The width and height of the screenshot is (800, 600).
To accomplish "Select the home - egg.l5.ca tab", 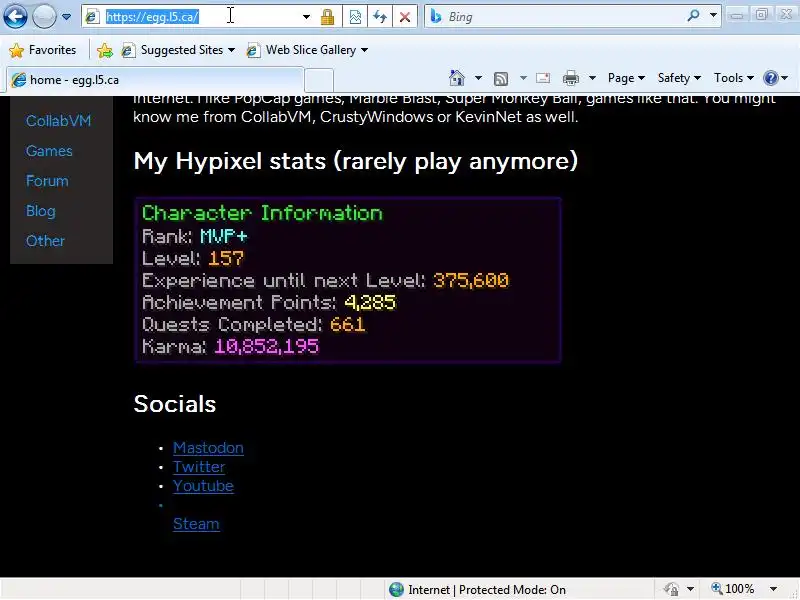I will [155, 80].
